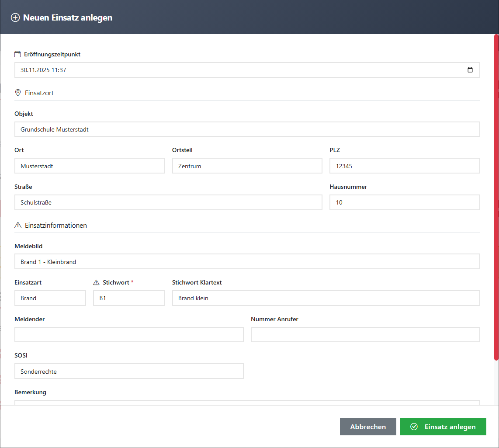Edit the PLZ field containing 12345
The height and width of the screenshot is (448, 499).
pos(404,166)
